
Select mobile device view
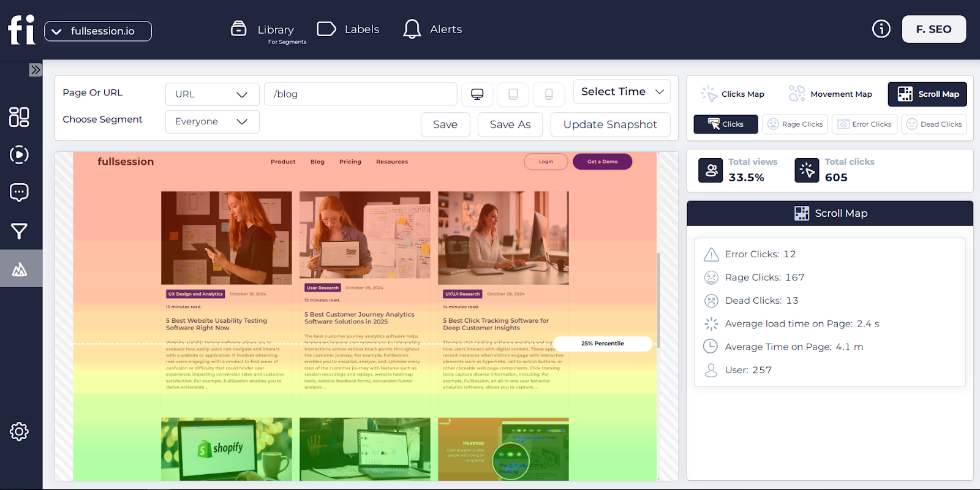pos(549,94)
